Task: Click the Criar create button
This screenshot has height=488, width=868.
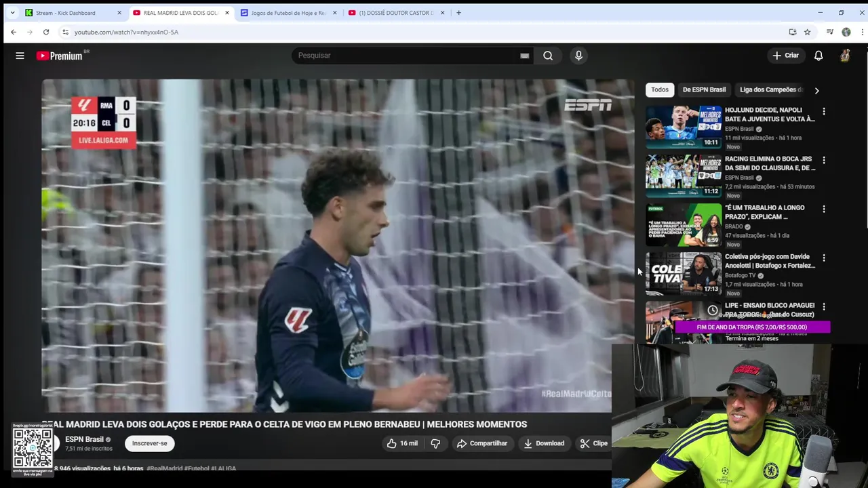Action: [x=786, y=56]
